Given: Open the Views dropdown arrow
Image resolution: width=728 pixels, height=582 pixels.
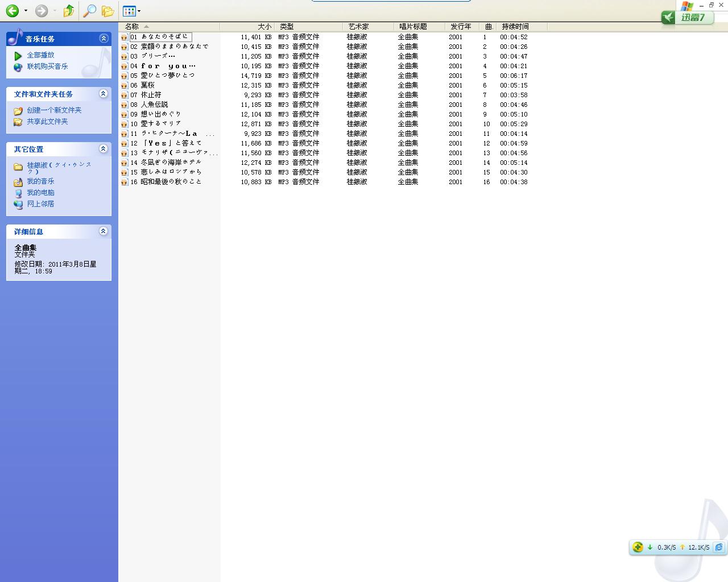Looking at the screenshot, I should (139, 11).
